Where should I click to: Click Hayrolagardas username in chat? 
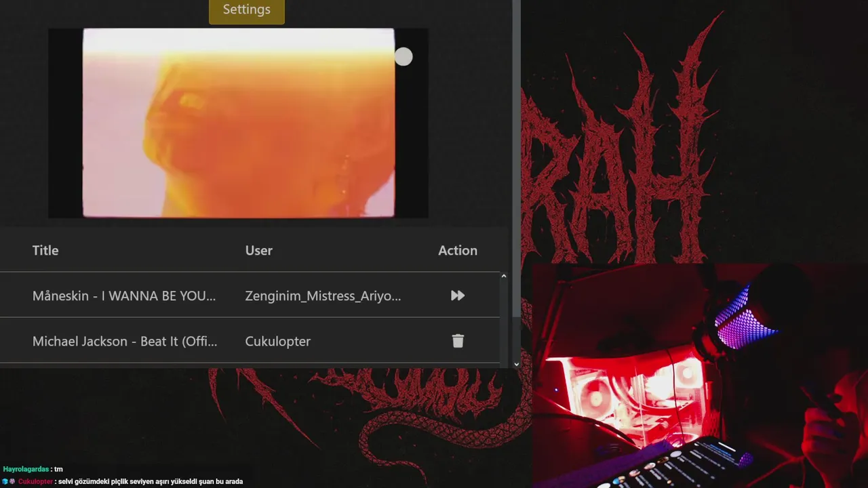[26, 469]
